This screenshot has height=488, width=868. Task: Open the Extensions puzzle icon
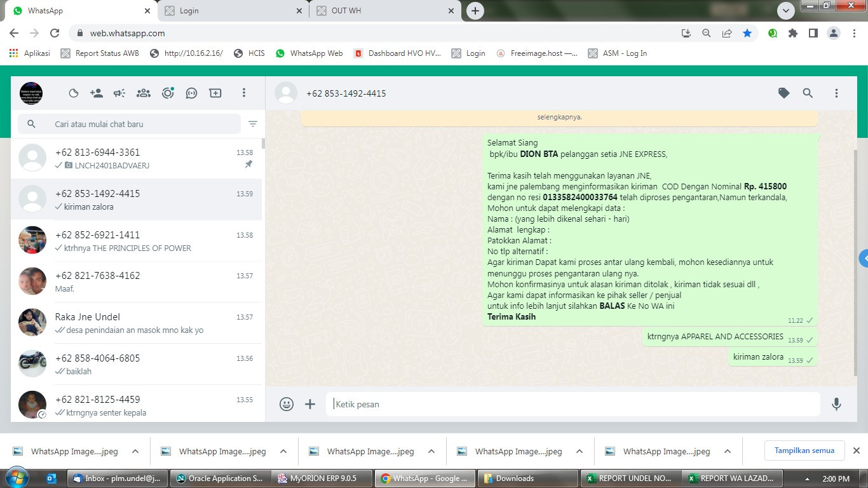pyautogui.click(x=793, y=33)
